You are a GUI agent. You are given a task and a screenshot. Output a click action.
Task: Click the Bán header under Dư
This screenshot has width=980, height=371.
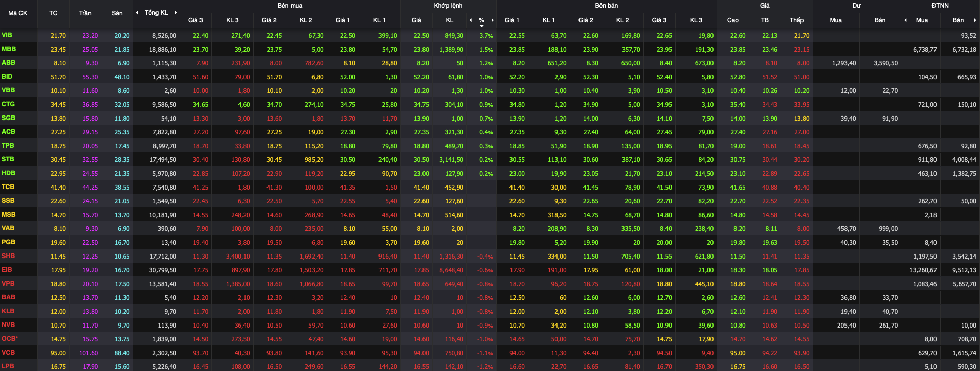(x=880, y=20)
